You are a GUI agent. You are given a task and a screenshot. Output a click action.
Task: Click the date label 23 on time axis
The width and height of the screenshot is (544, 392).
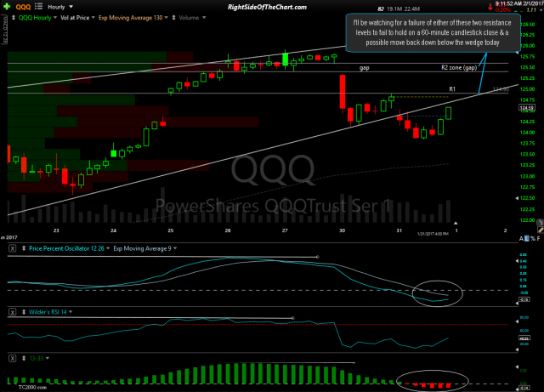(56, 230)
